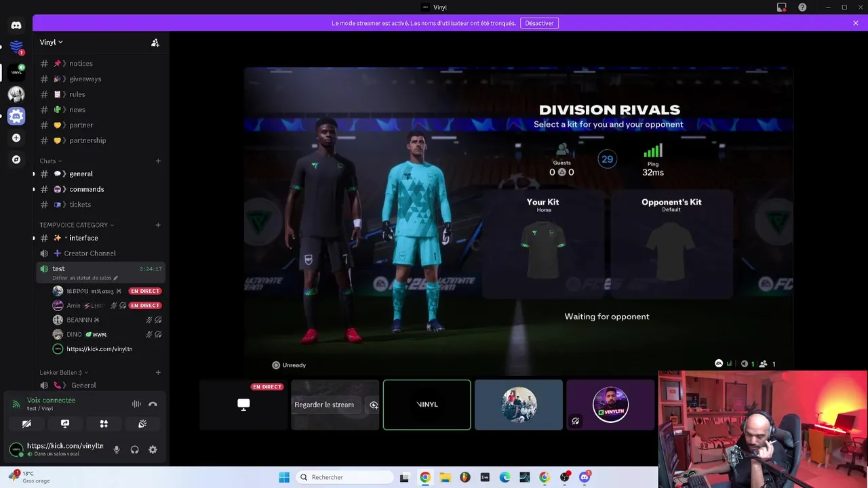Toggle the camera on in voice panel
The width and height of the screenshot is (868, 488).
26,424
